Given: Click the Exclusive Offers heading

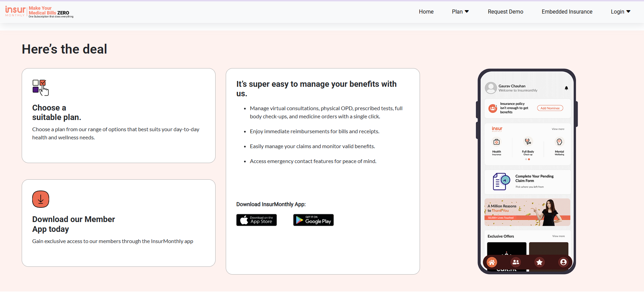Looking at the screenshot, I should pos(501,236).
